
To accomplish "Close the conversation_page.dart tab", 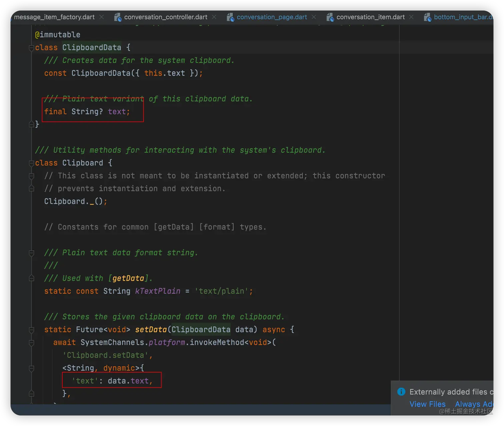I will point(314,17).
